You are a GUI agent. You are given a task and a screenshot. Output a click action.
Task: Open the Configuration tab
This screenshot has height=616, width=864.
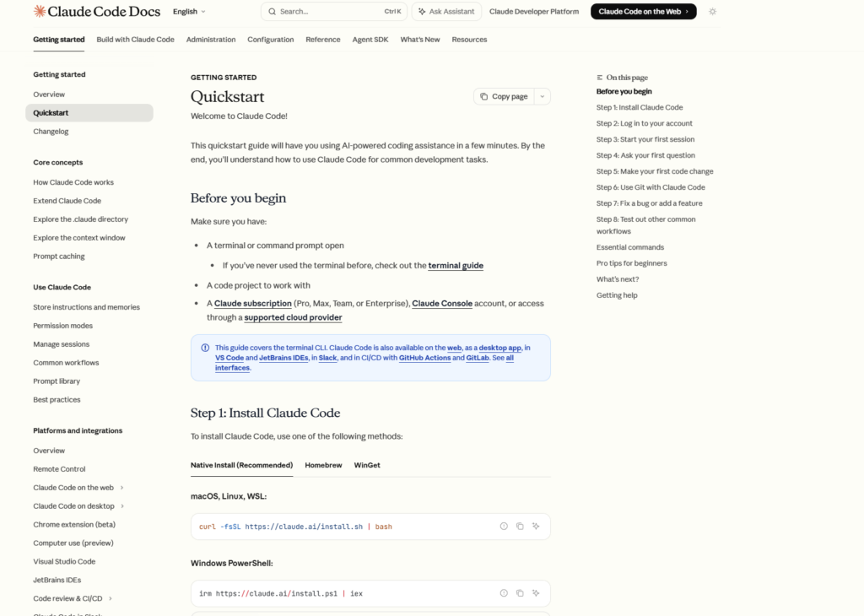point(271,40)
